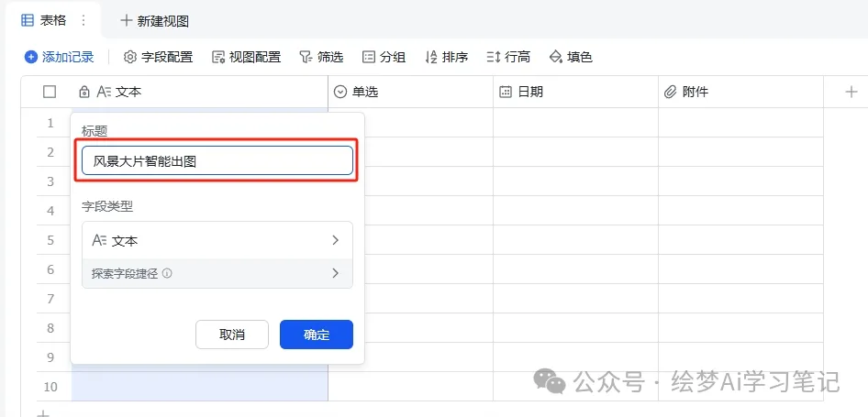Click the lock icon in 文本 header
Image resolution: width=868 pixels, height=417 pixels.
[x=84, y=92]
